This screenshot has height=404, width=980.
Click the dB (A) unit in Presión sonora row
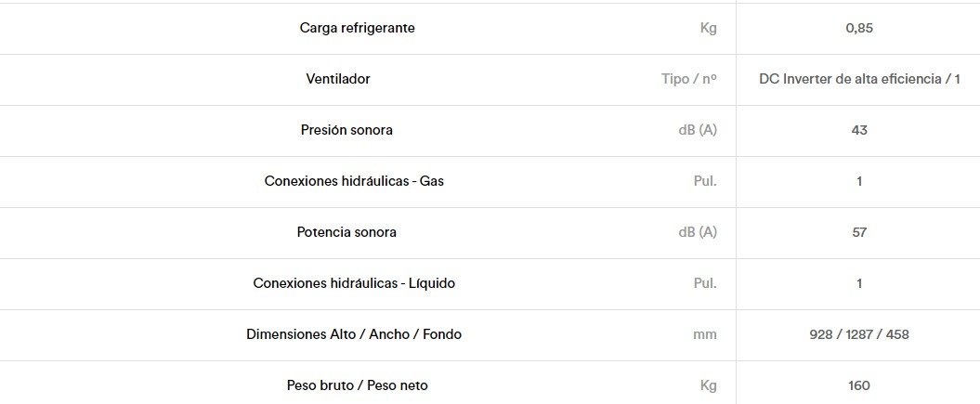[x=698, y=131]
